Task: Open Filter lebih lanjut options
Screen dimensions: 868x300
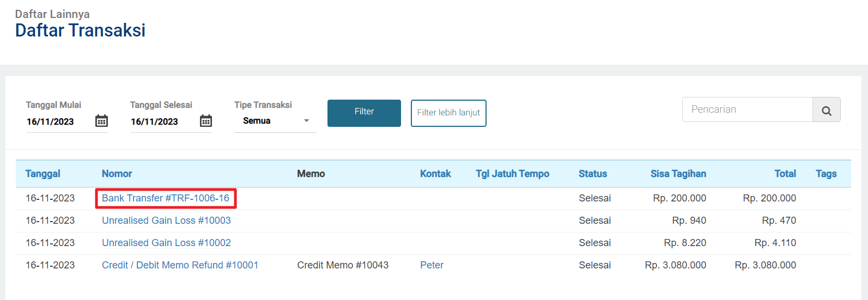Action: pyautogui.click(x=448, y=113)
